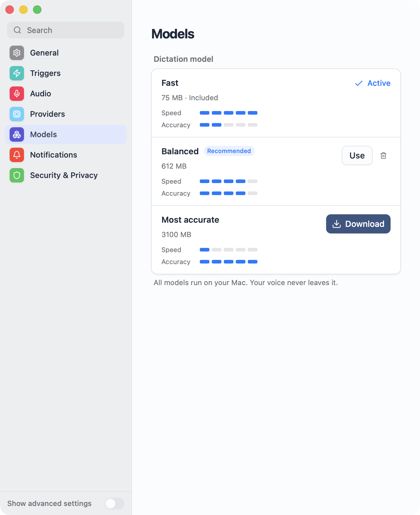Open General settings section
This screenshot has height=515, width=420.
coord(66,53)
